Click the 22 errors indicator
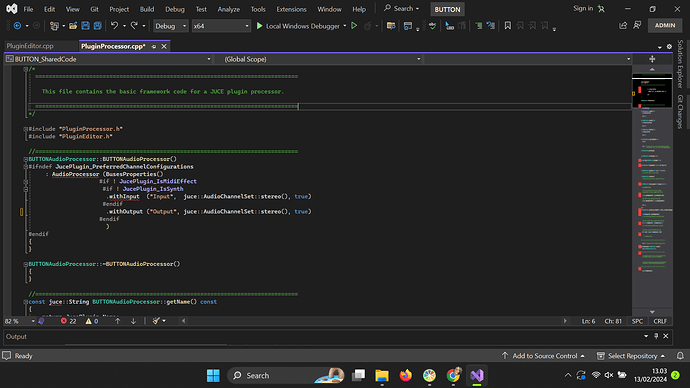The height and width of the screenshot is (388, 690). click(68, 321)
